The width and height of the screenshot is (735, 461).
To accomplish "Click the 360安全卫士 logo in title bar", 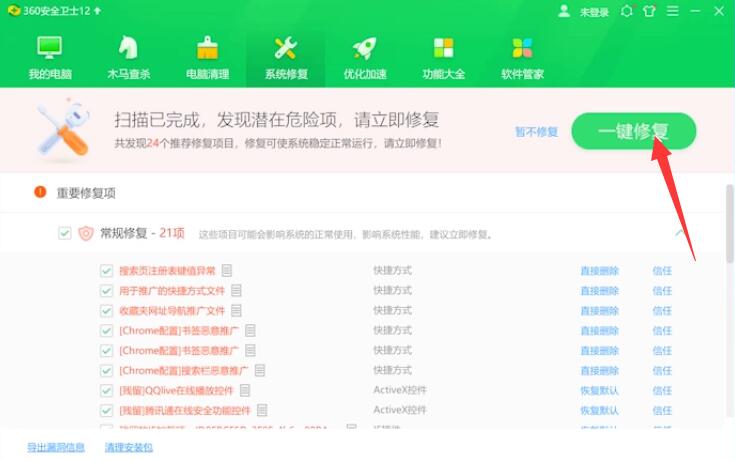I will [14, 10].
